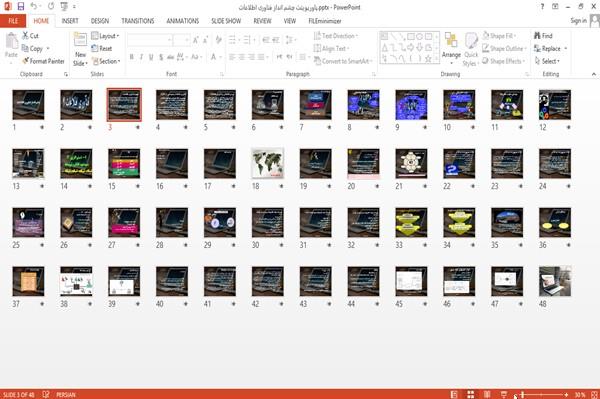Image resolution: width=600 pixels, height=399 pixels.
Task: Open the Text Direction dropdown
Action: pyautogui.click(x=336, y=36)
